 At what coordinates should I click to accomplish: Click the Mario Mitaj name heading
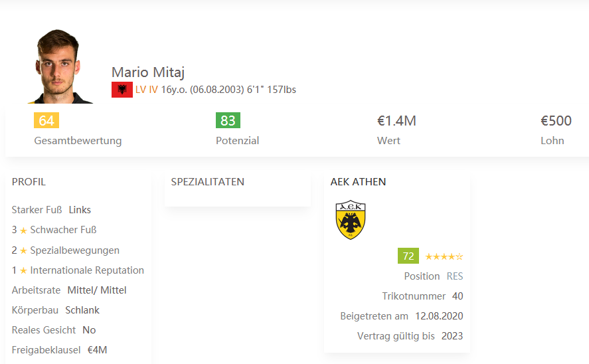(148, 72)
